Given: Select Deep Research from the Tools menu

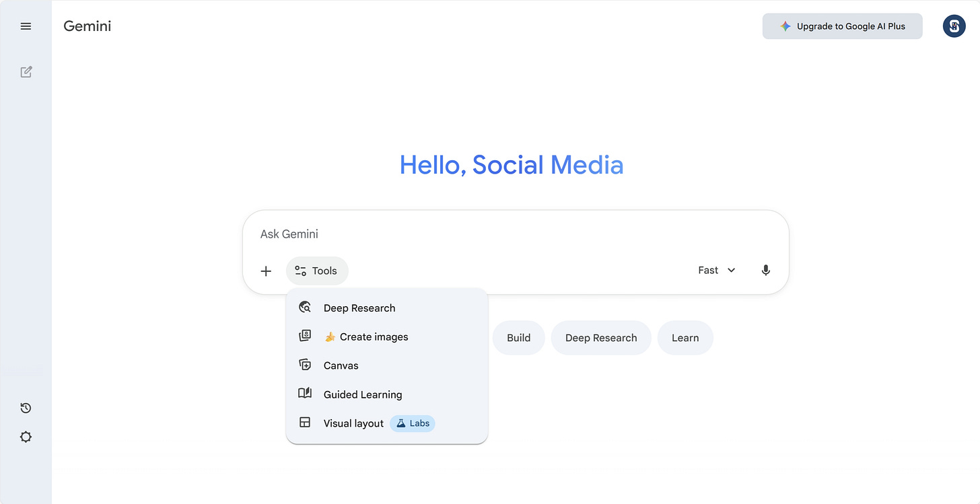Looking at the screenshot, I should coord(387,308).
